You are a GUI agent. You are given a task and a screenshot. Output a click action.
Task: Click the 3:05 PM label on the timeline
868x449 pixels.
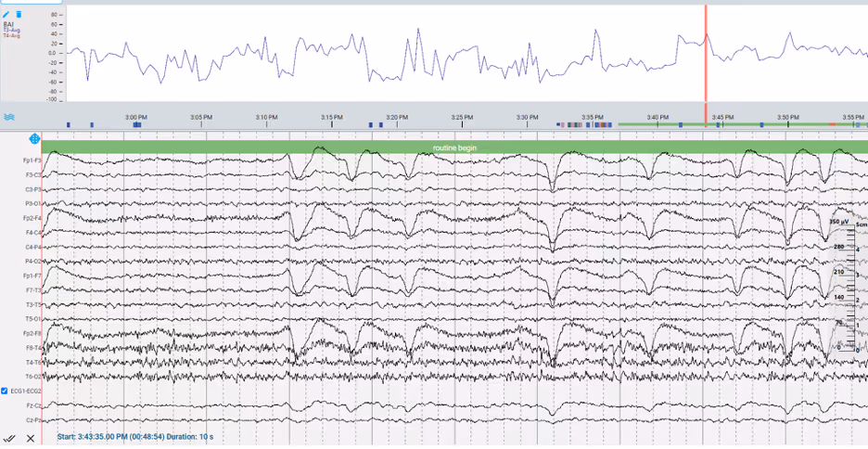tap(201, 118)
